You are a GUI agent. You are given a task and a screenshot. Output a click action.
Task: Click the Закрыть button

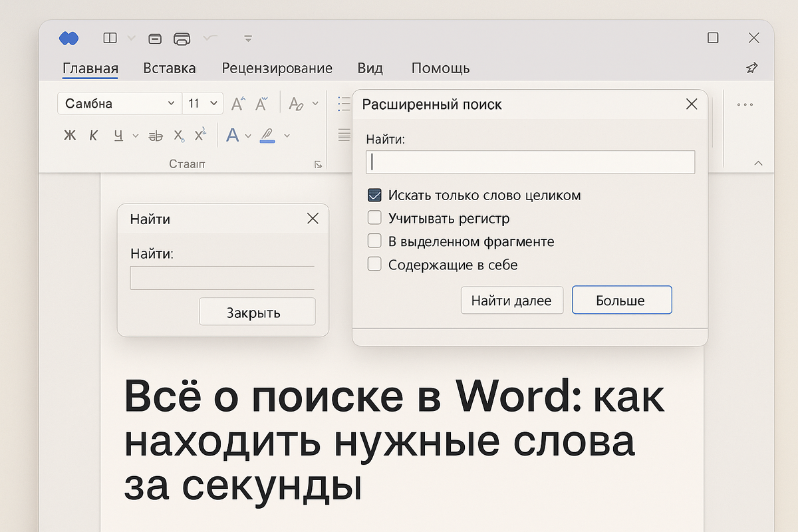tap(257, 312)
